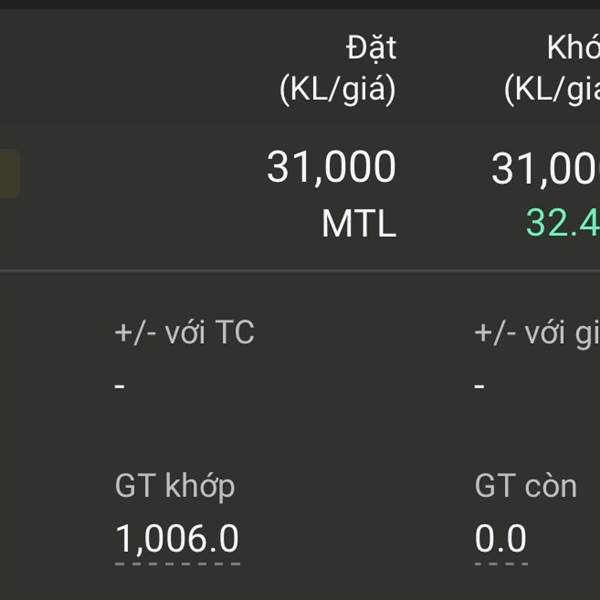Image resolution: width=600 pixels, height=600 pixels.
Task: Tap the dotted underline beneath 0.0
Action: 501,564
